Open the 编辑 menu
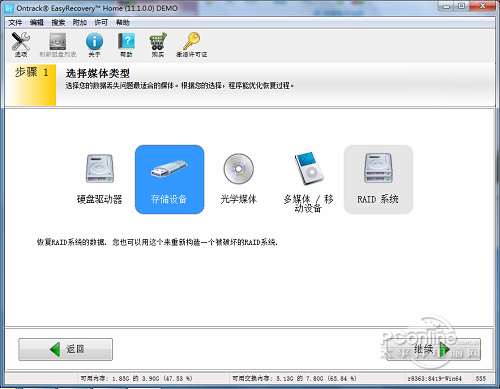This screenshot has height=389, width=500. 37,23
